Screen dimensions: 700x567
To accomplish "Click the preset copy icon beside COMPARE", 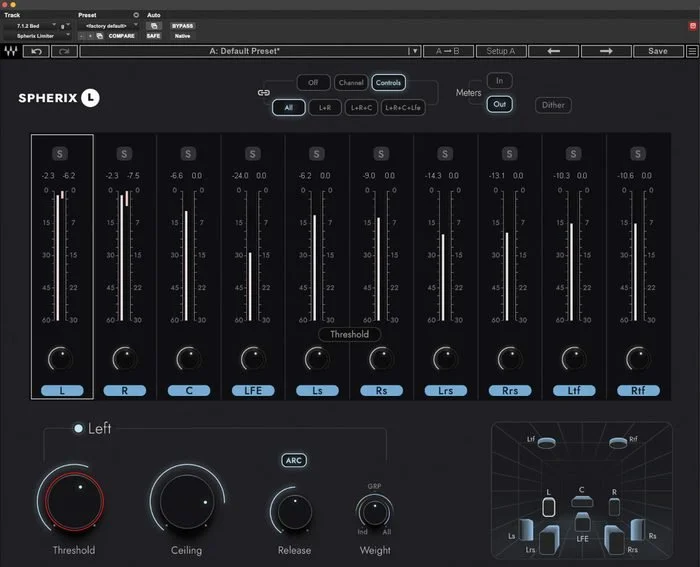I will tap(100, 36).
